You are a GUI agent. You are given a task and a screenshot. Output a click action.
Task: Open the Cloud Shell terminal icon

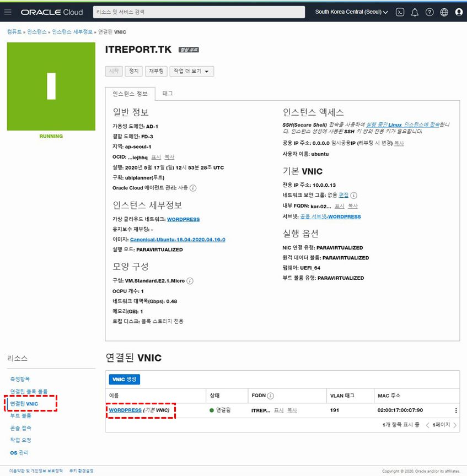coord(400,12)
